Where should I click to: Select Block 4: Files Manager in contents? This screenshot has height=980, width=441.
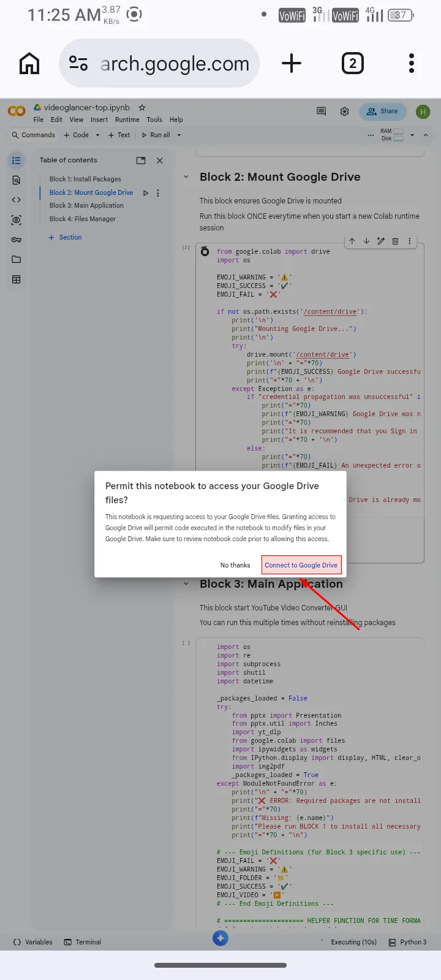pos(83,219)
